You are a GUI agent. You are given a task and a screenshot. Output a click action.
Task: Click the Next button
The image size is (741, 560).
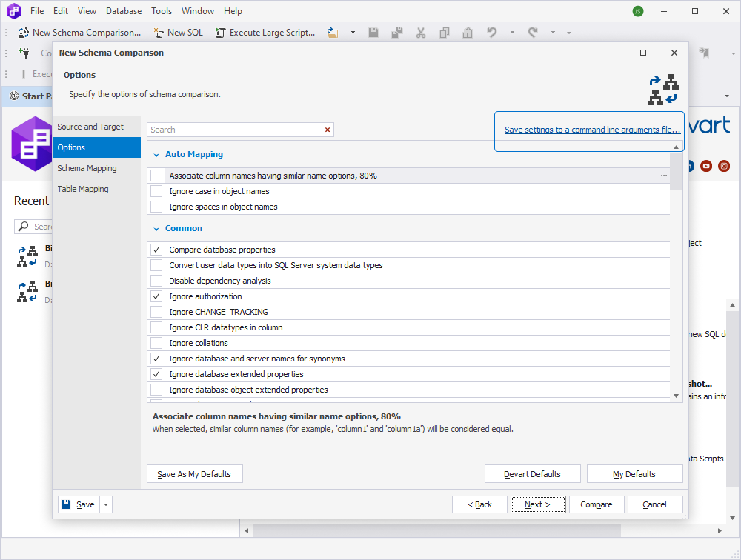tap(538, 504)
